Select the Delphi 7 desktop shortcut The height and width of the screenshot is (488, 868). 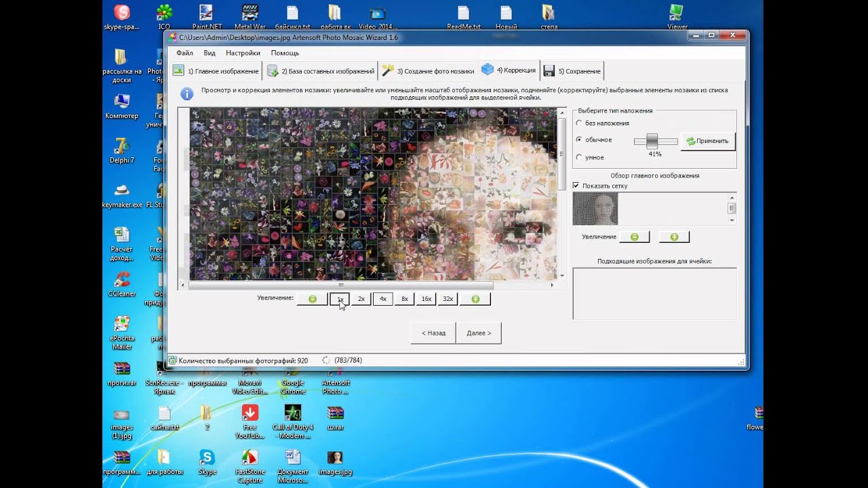122,150
